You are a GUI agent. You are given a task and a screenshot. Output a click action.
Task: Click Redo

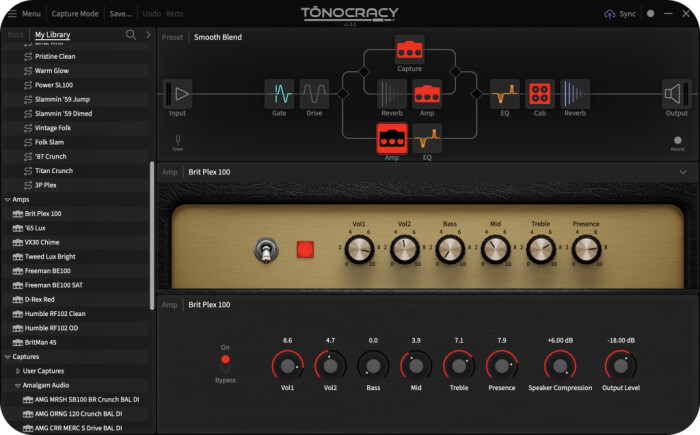click(175, 14)
